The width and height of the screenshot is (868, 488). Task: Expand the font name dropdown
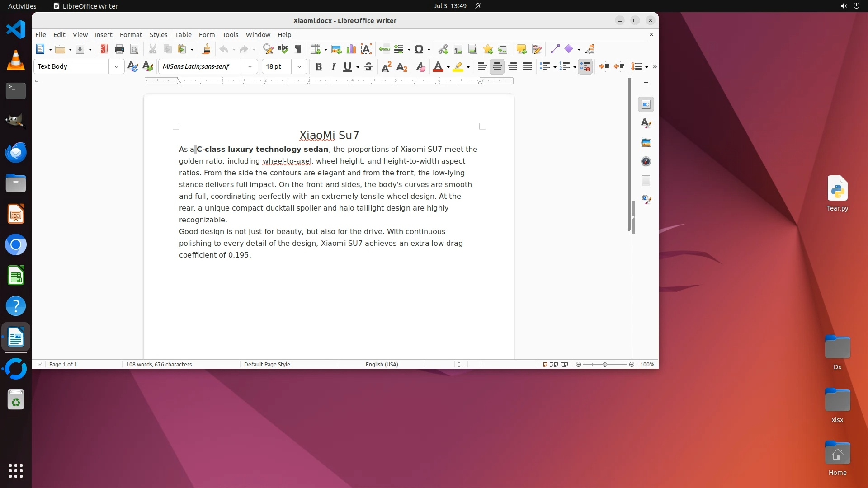[x=250, y=66]
